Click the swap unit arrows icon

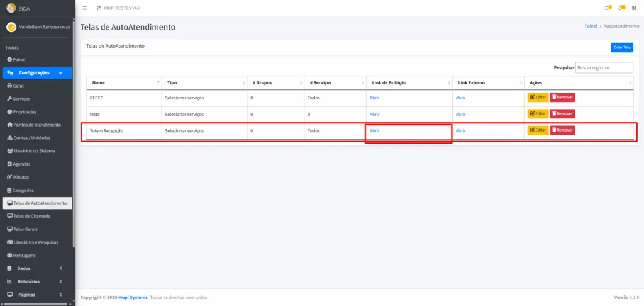[98, 8]
